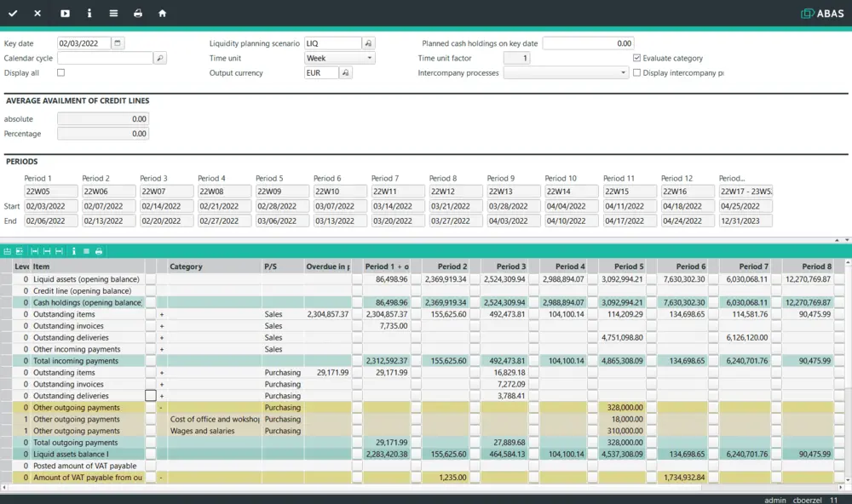Open the lookup for Liquidity planning scenario
The image size is (852, 504).
tap(368, 43)
